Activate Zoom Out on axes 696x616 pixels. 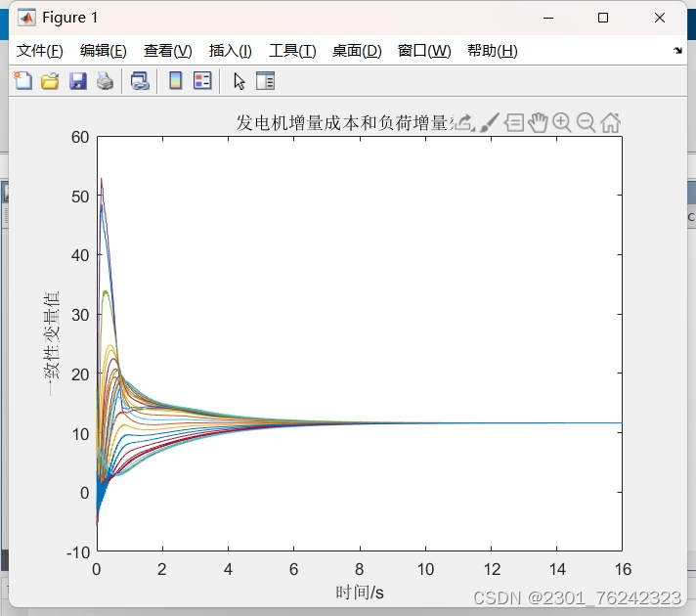tap(586, 122)
